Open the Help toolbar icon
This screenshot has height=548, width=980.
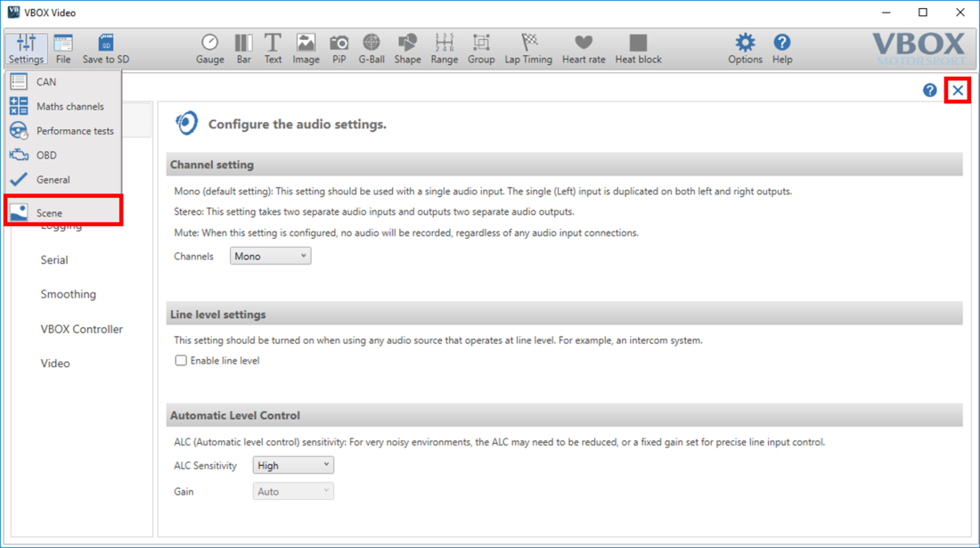[x=782, y=49]
